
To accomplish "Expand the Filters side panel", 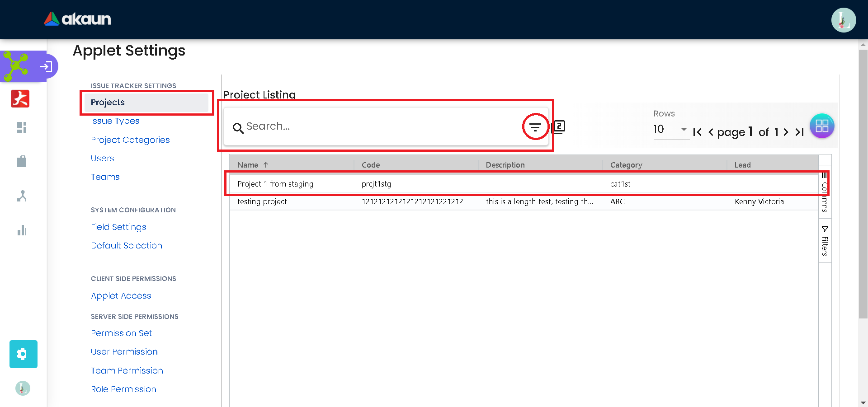I will [x=825, y=241].
